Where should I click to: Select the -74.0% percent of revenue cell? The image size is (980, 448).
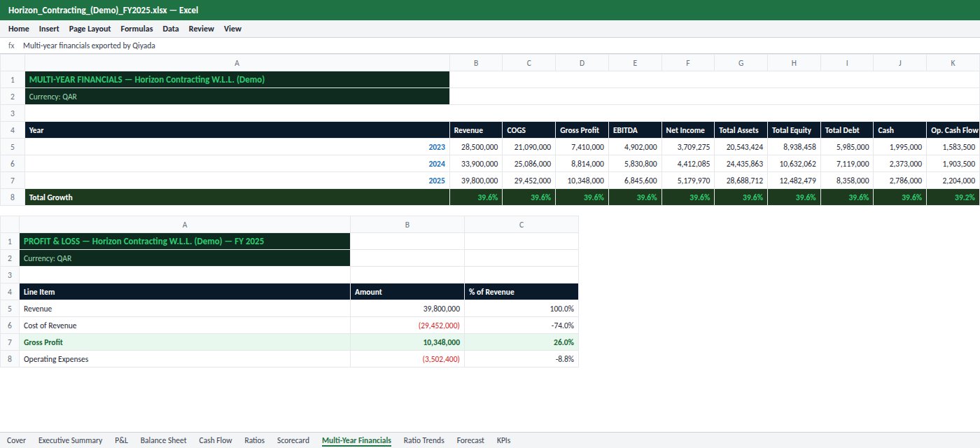(521, 325)
